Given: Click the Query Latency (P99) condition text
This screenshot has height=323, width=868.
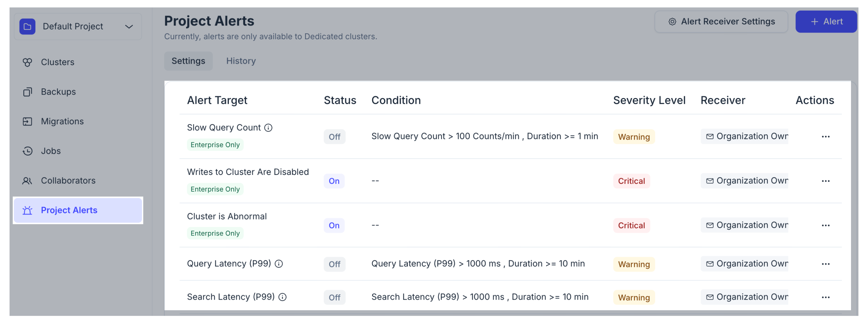Looking at the screenshot, I should pyautogui.click(x=478, y=264).
